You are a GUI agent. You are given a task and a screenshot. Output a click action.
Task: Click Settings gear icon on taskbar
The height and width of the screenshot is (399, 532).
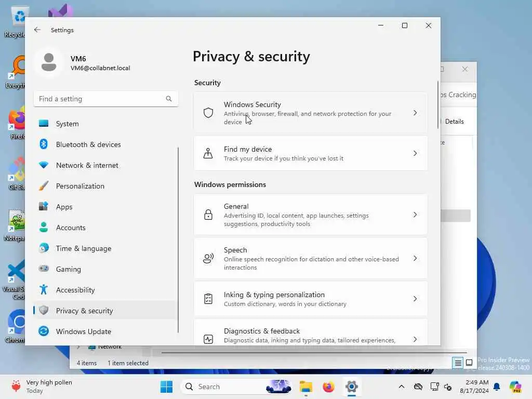coord(352,387)
